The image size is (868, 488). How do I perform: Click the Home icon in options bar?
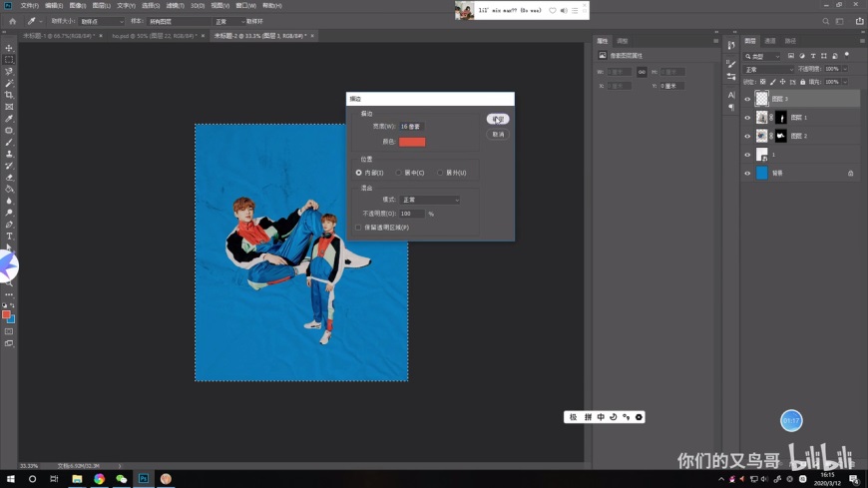(12, 21)
